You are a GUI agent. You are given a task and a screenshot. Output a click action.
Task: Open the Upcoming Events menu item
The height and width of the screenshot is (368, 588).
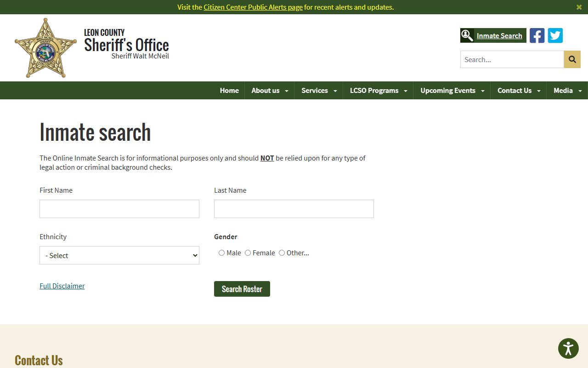[448, 91]
